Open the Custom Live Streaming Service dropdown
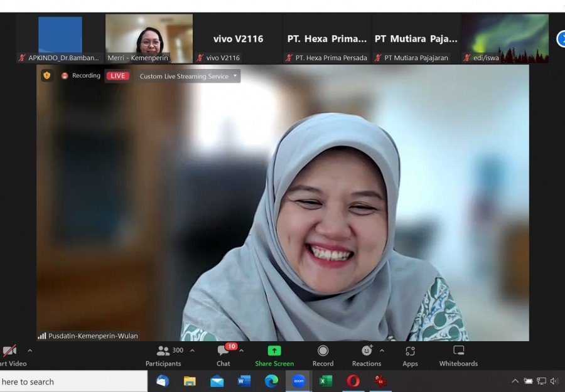 (188, 76)
